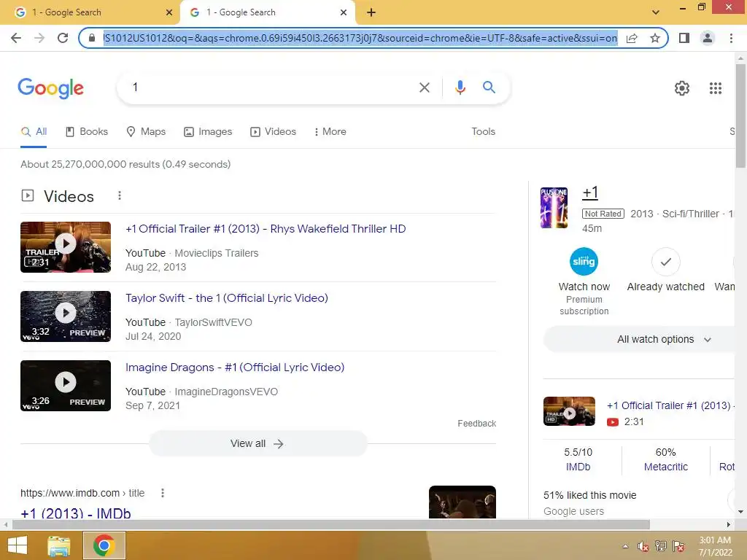This screenshot has height=560, width=747.
Task: Open Chrome profile avatar
Action: 708,38
